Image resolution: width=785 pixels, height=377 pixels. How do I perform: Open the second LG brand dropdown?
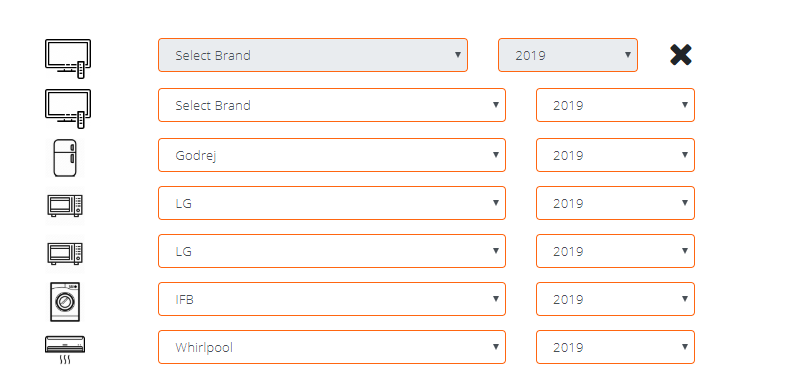point(332,251)
